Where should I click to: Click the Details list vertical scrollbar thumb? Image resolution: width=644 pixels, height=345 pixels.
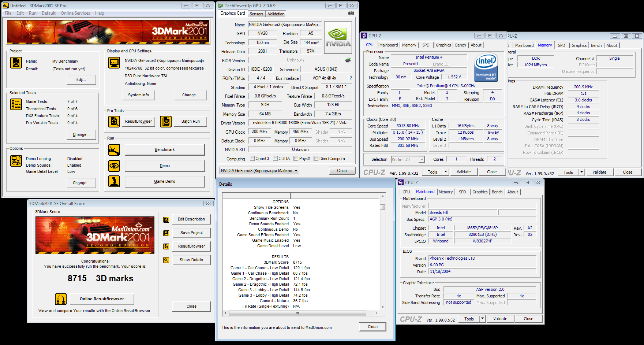(383, 207)
